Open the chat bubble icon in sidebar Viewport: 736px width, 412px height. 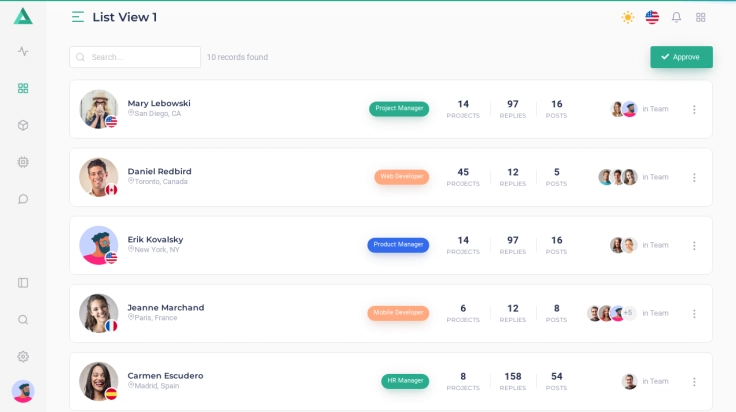click(x=23, y=199)
